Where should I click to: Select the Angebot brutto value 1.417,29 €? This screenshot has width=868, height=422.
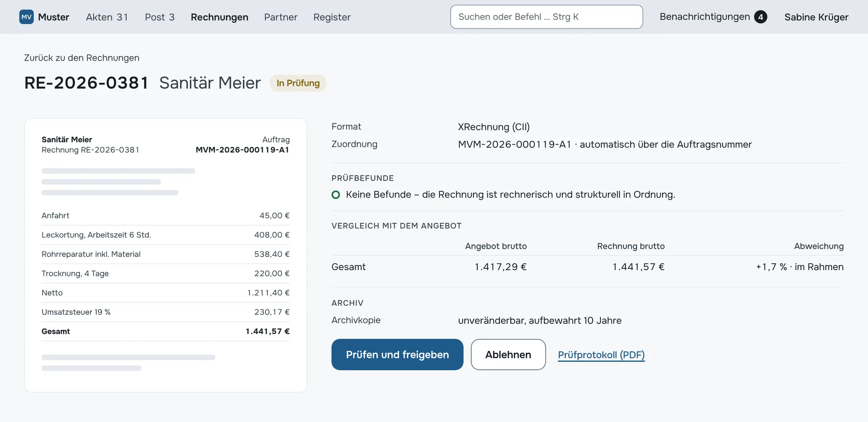[500, 267]
